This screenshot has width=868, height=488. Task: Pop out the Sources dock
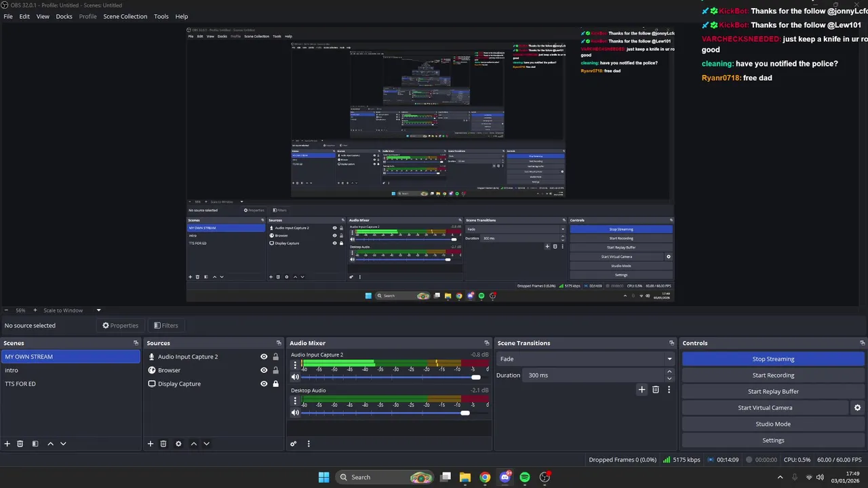(279, 343)
